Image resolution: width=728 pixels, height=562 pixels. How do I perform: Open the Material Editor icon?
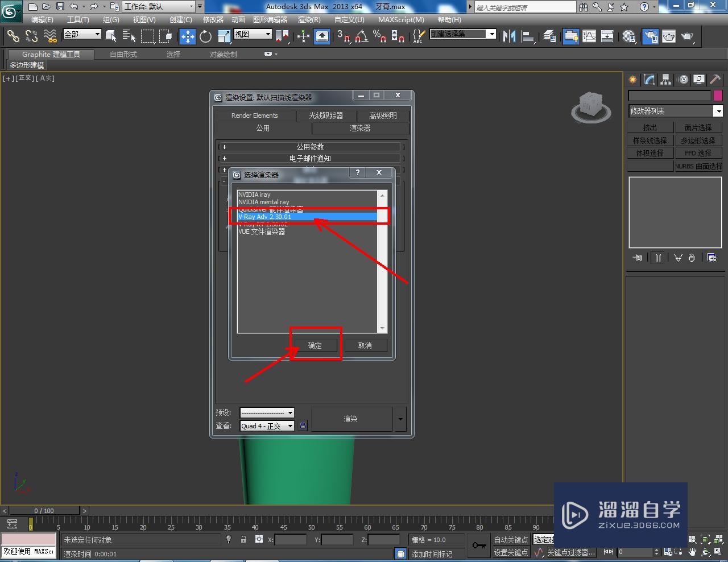[x=628, y=36]
